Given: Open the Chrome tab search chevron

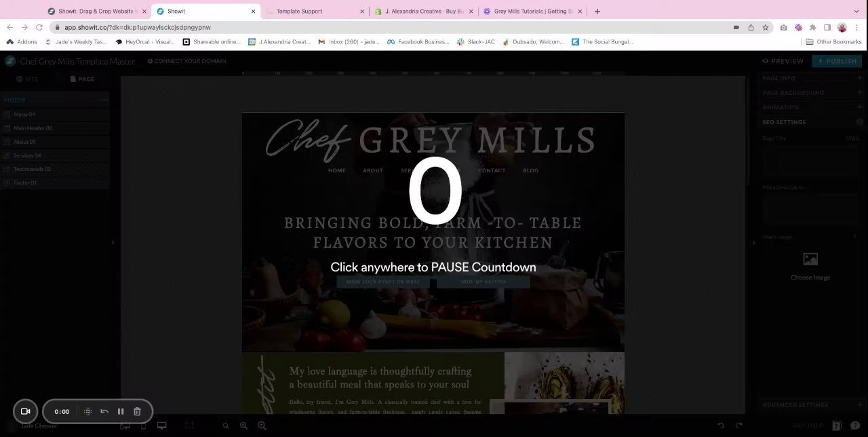Looking at the screenshot, I should (856, 12).
